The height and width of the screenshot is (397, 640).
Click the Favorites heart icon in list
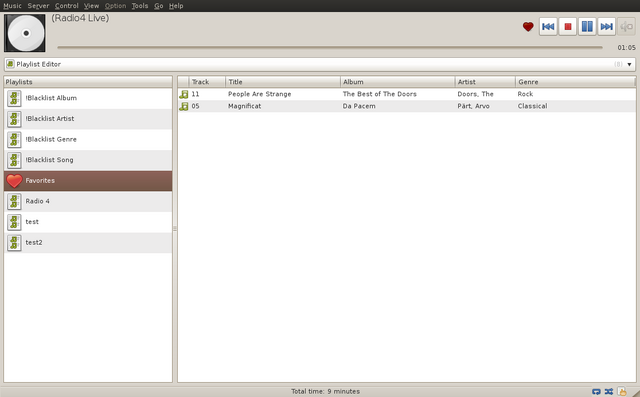[14, 181]
